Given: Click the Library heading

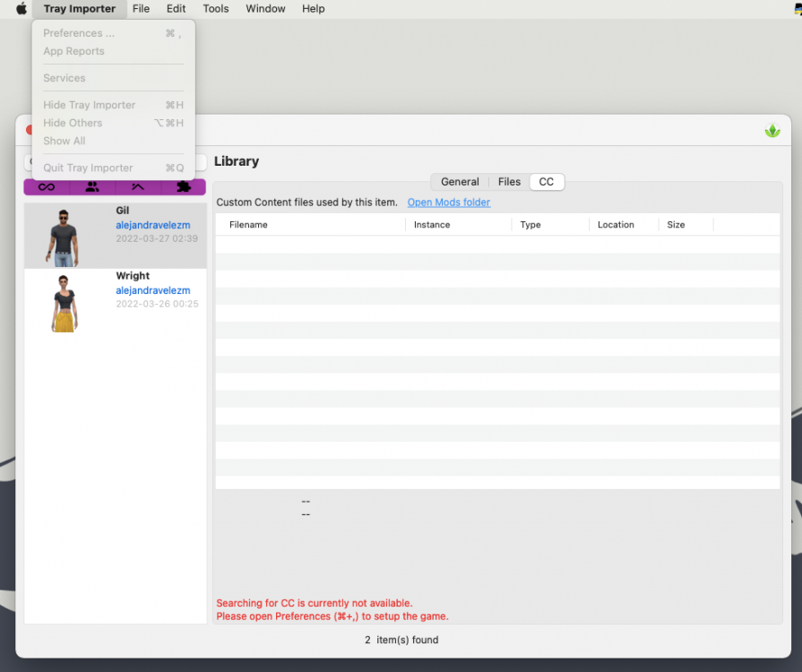Looking at the screenshot, I should point(237,161).
